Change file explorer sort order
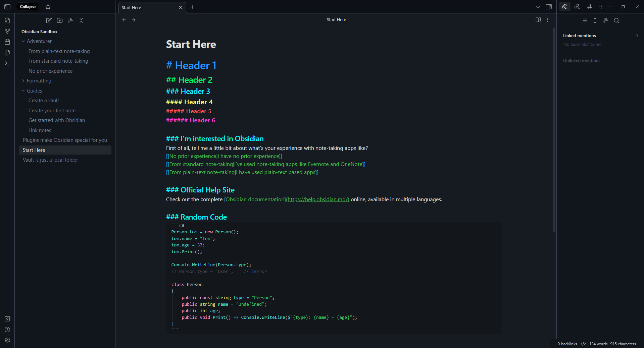 [x=70, y=20]
